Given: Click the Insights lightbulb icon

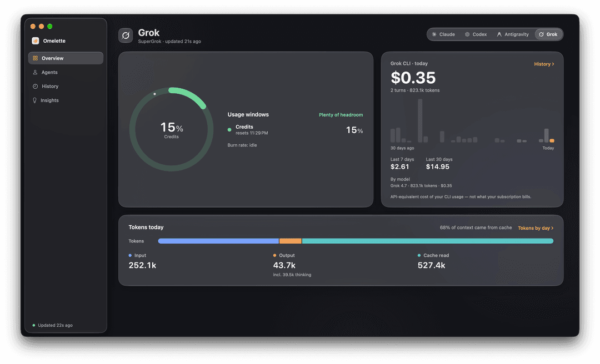Looking at the screenshot, I should 35,100.
